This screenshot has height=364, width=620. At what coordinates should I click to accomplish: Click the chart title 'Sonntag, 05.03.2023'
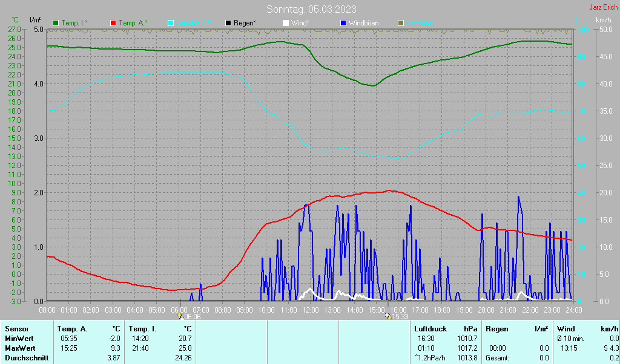point(311,9)
